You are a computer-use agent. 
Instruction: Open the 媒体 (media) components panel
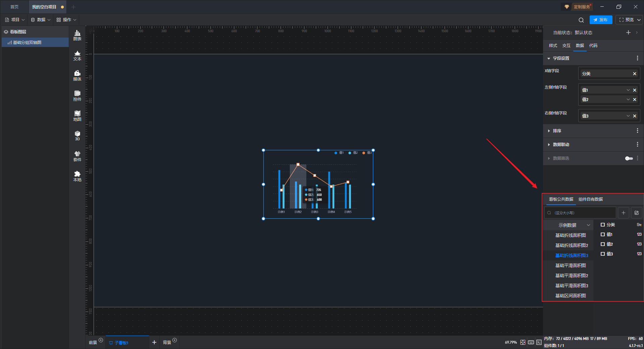(x=77, y=76)
